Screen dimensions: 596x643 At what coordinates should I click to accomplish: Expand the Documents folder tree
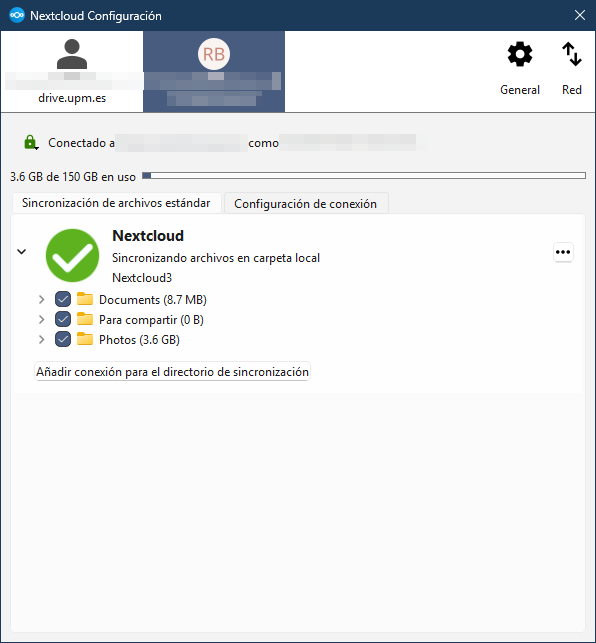41,299
